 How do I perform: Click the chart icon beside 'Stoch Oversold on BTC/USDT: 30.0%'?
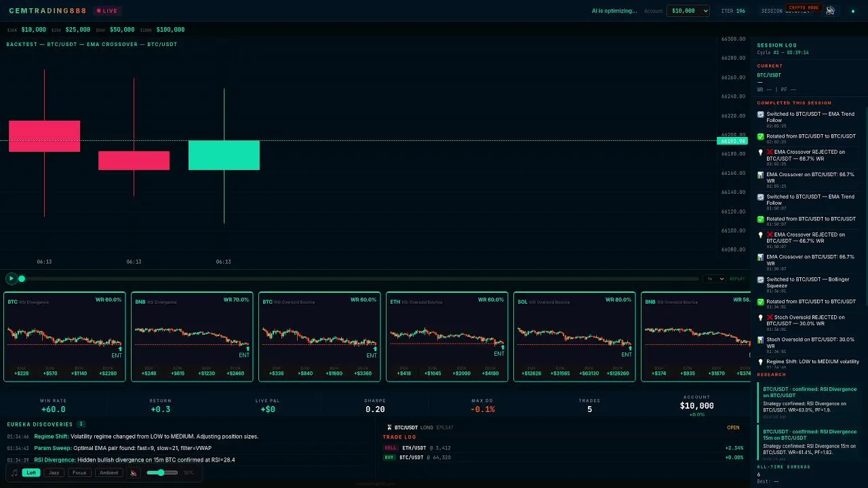[761, 340]
